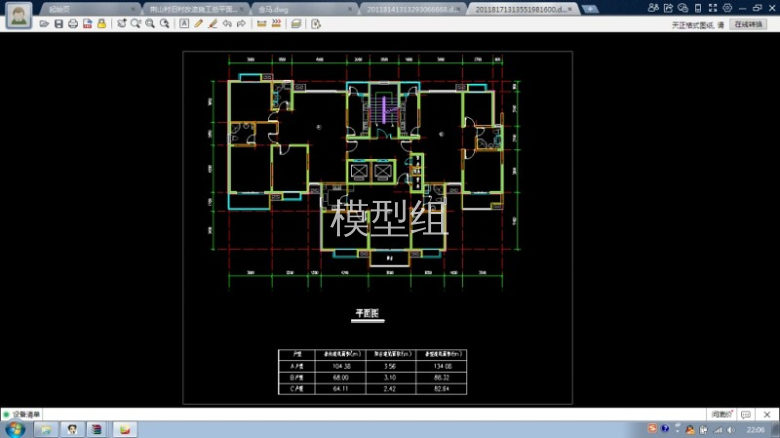780x438 pixels.
Task: Open the message bubble icon in bottom bar
Action: [x=746, y=414]
